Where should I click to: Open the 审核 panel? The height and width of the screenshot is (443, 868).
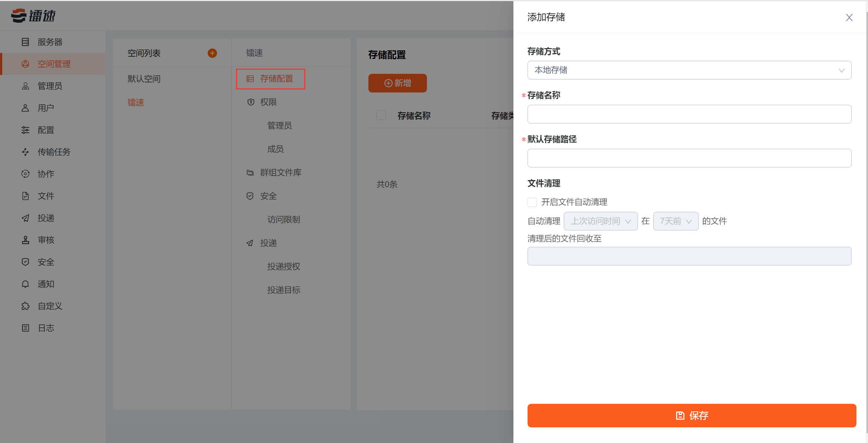click(x=45, y=240)
